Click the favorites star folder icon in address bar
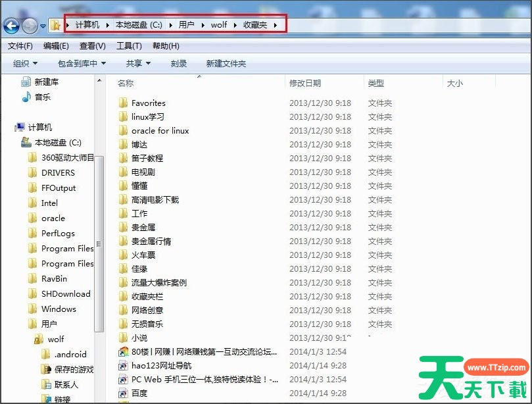Viewport: 532px width, 404px height. (x=55, y=25)
